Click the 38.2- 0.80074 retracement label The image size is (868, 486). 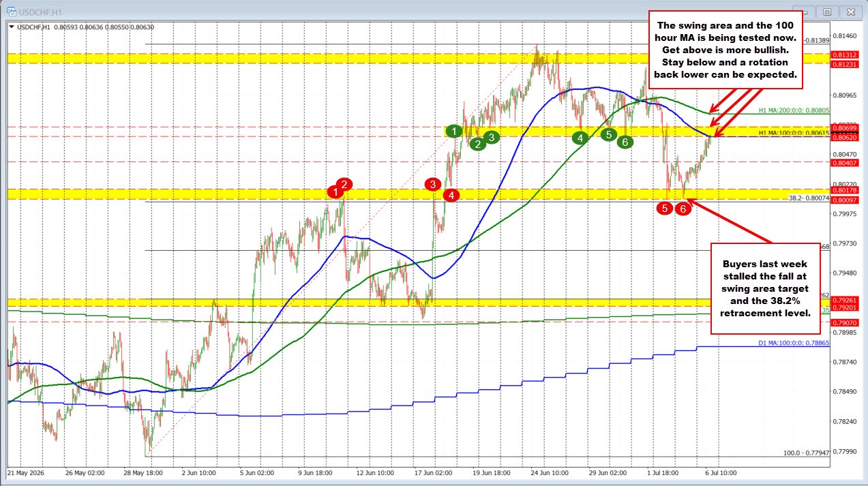pyautogui.click(x=808, y=198)
